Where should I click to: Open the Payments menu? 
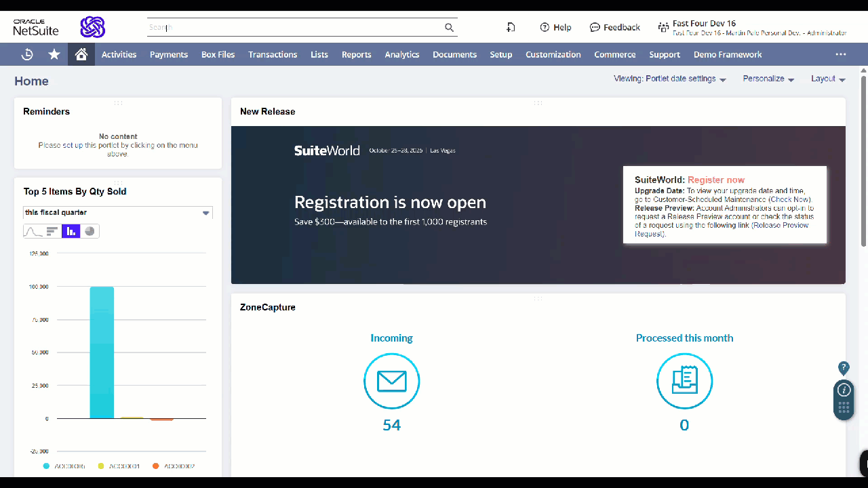169,54
